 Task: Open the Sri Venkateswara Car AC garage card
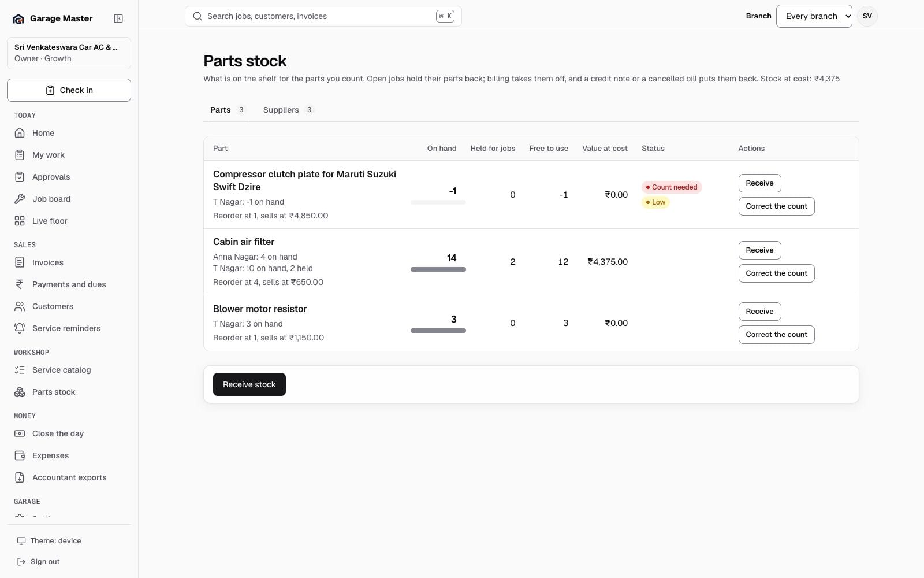[69, 53]
